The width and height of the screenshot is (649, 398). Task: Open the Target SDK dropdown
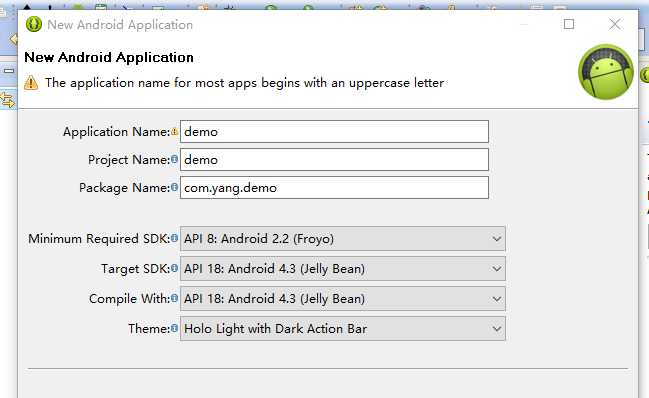tap(343, 269)
